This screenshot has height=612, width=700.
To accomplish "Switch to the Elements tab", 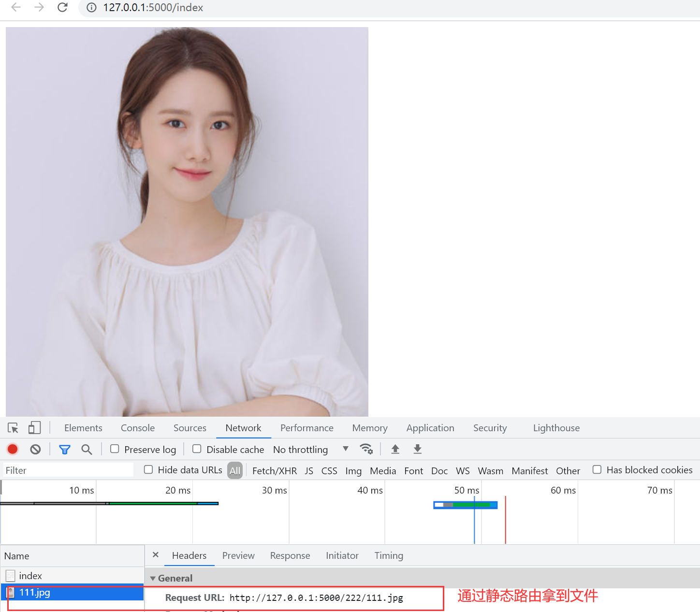I will pos(83,428).
